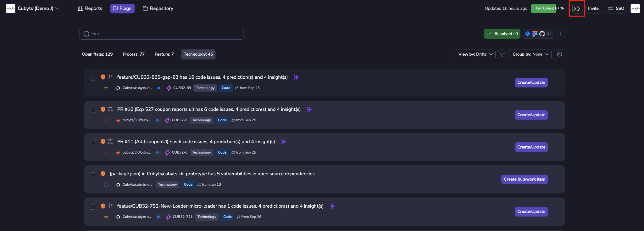The height and width of the screenshot is (231, 644).
Task: Open the integrations puzzle icon in header
Action: (577, 8)
